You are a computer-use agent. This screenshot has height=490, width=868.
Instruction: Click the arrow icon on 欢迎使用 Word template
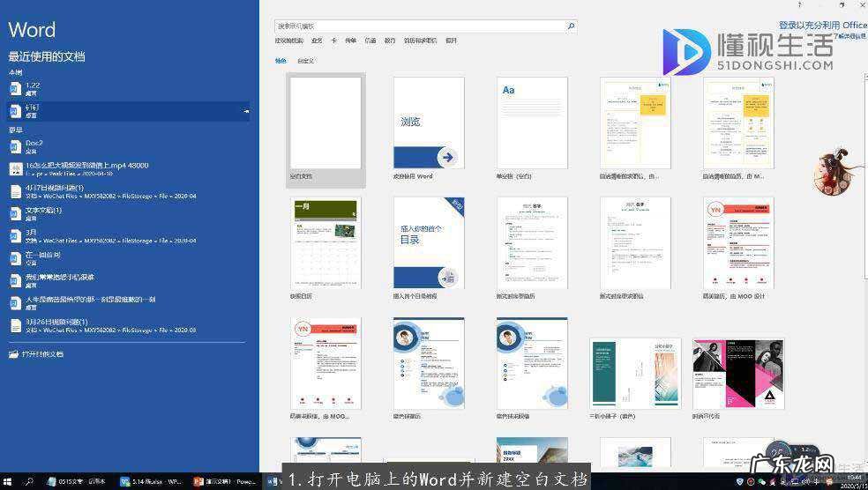pos(448,157)
